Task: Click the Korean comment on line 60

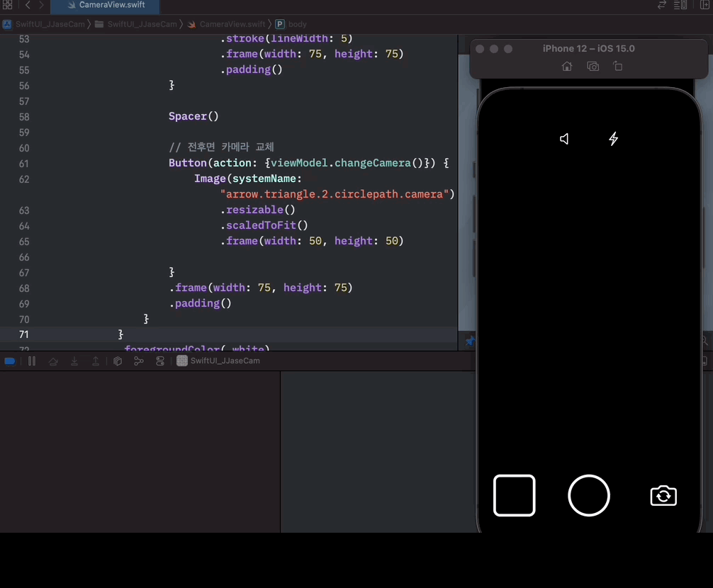Action: 221,147
